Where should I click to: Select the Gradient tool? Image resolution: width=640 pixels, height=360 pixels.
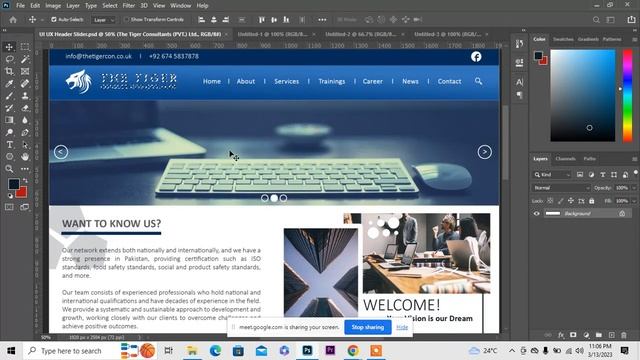pos(9,120)
